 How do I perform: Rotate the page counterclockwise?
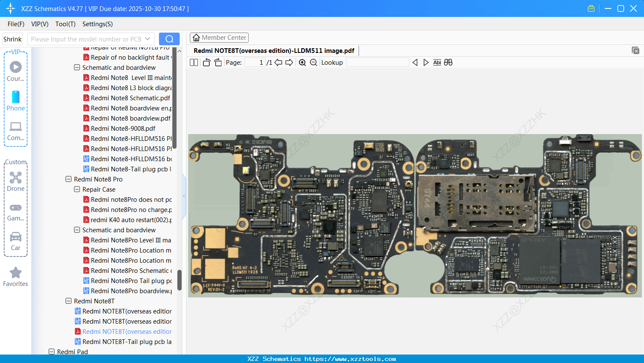[x=206, y=63]
